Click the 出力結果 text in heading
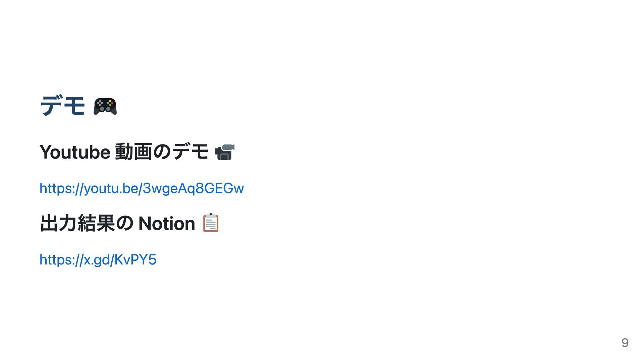The height and width of the screenshot is (362, 644). pyautogui.click(x=77, y=224)
